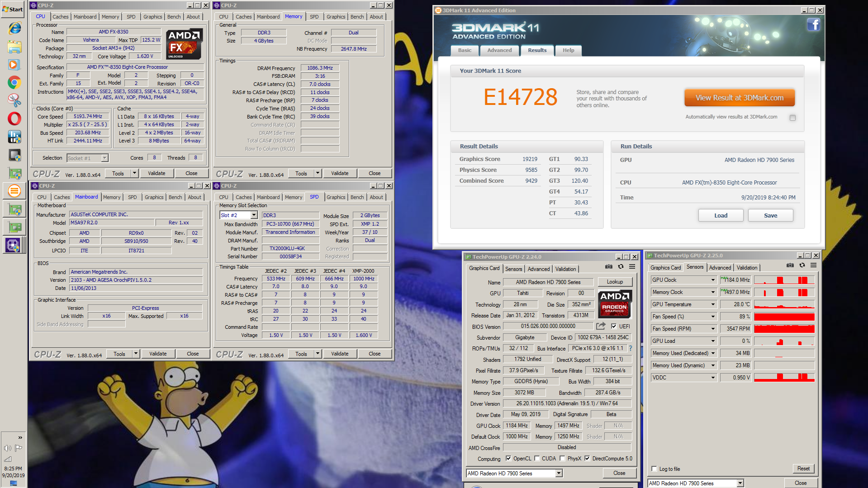Click Load button in Run Details
868x488 pixels.
point(721,215)
